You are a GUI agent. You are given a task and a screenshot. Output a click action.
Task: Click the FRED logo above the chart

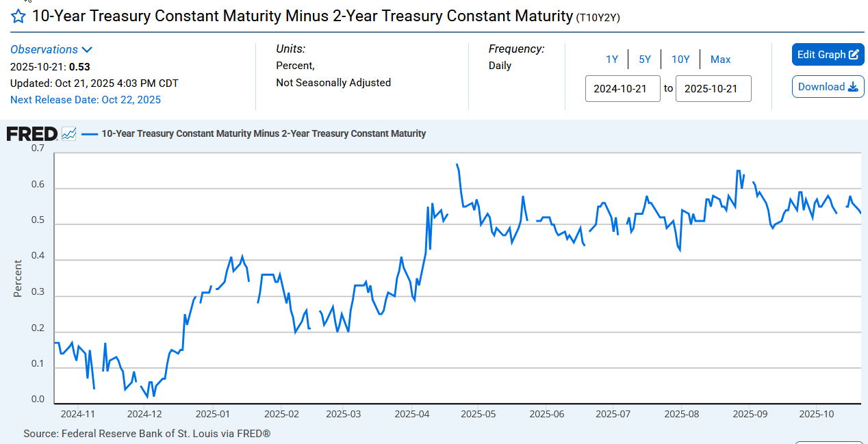point(31,134)
